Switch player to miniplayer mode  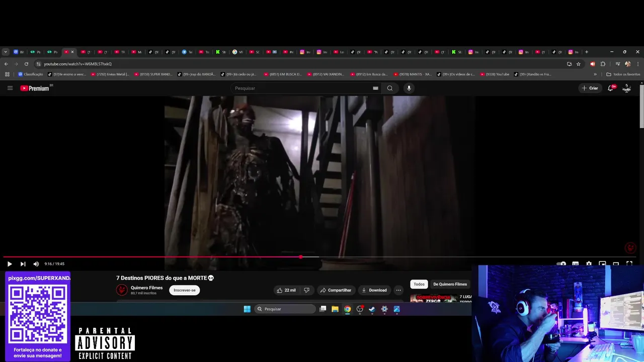click(x=602, y=264)
